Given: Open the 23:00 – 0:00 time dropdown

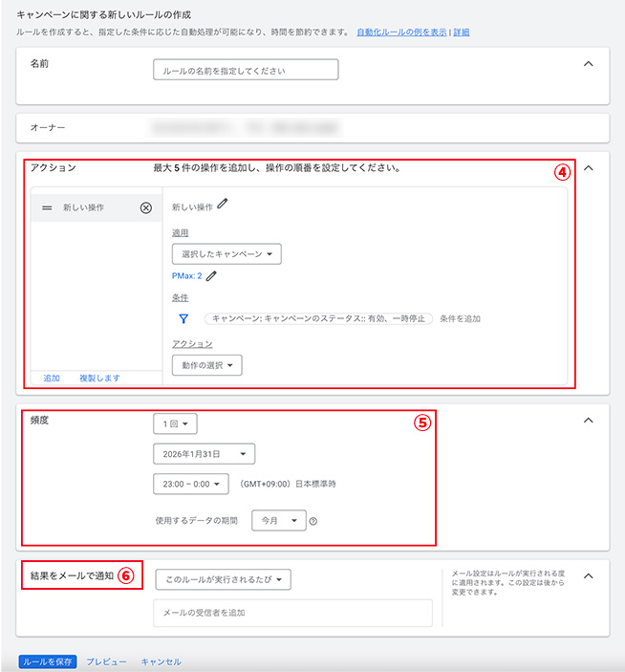Looking at the screenshot, I should pos(191,485).
